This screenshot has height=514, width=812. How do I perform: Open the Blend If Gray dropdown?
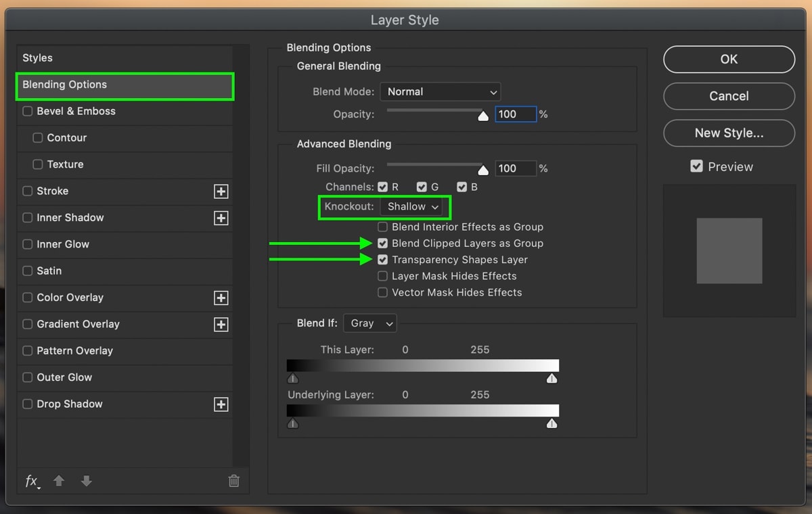click(369, 324)
